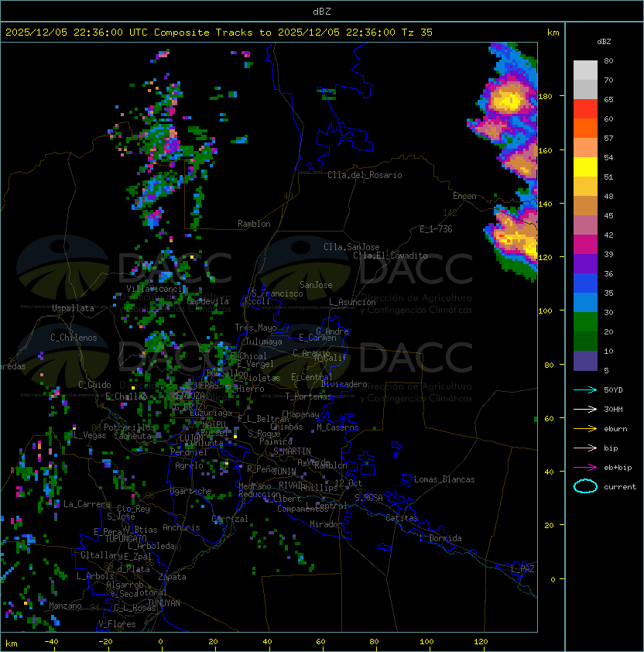Click the 'Uspallata' place label
Viewport: 644px width, 652px height.
[x=73, y=308]
